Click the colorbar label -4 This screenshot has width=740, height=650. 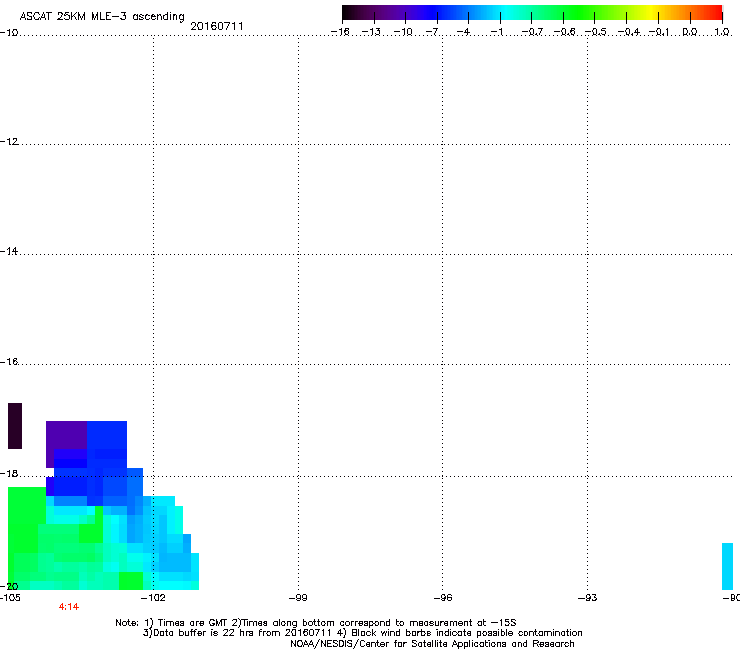point(463,32)
